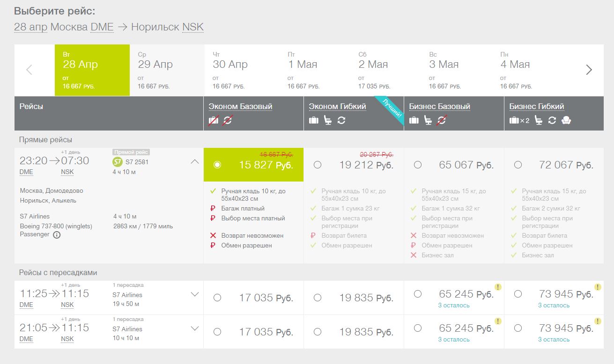
Task: Change arrival airport NSK in header
Action: point(193,27)
